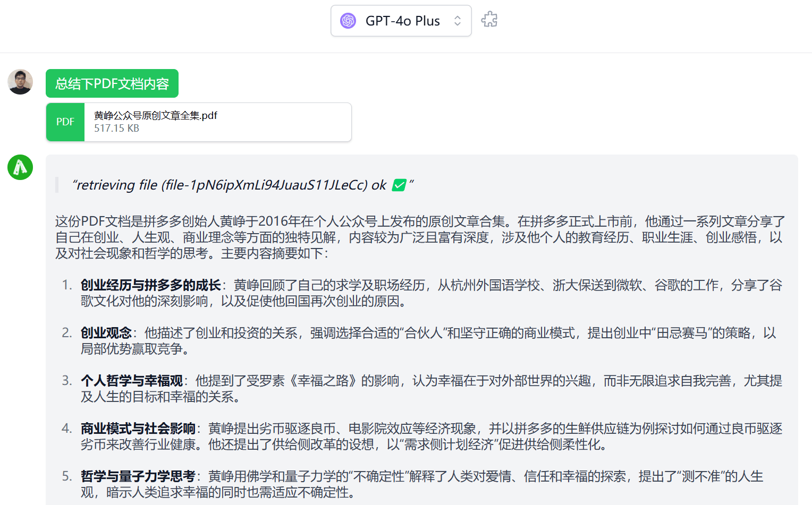Click the up-down chevron beside GPT-4o Plus
The image size is (812, 505).
(x=458, y=21)
